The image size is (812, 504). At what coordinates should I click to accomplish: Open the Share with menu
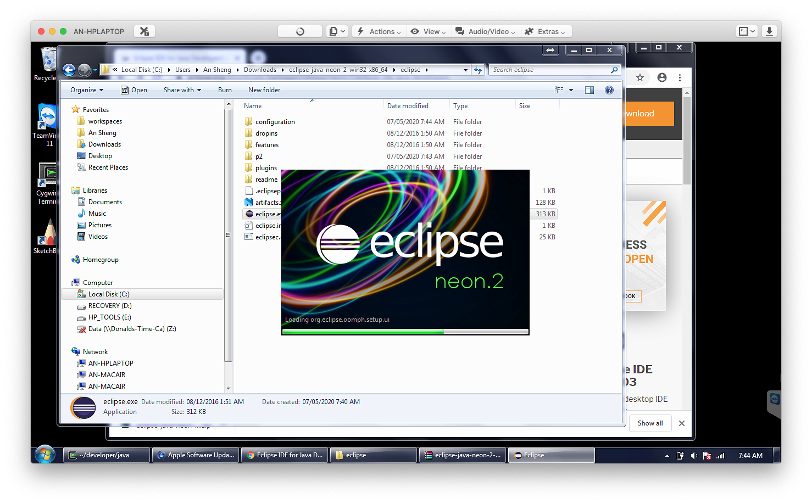(x=182, y=90)
